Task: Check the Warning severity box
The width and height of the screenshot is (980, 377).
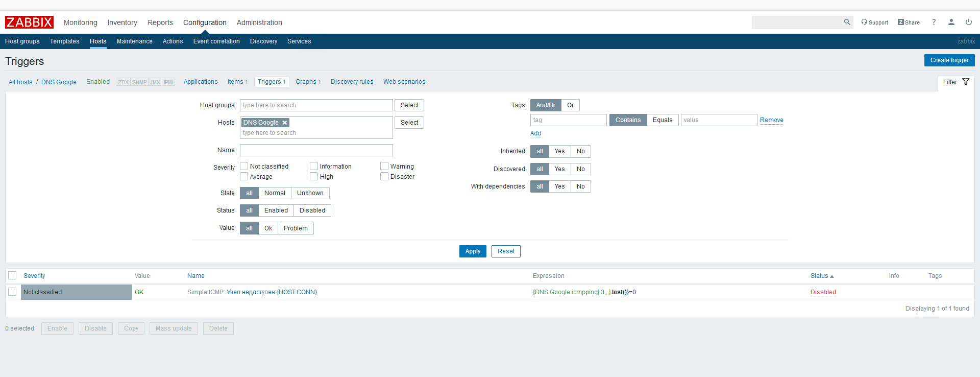Action: [384, 166]
